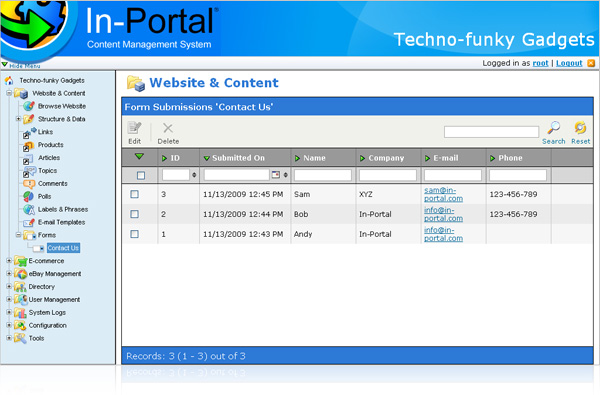Click the Structure & Data icon
This screenshot has width=600, height=395.
click(x=28, y=119)
